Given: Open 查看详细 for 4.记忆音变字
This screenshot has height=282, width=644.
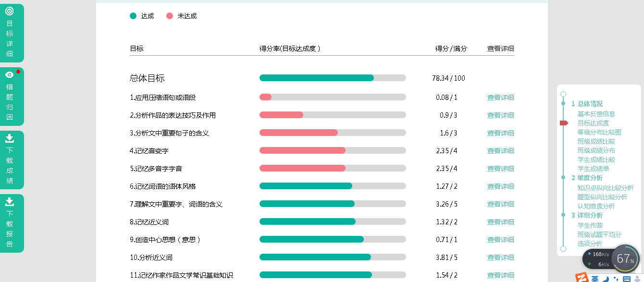Looking at the screenshot, I should pyautogui.click(x=500, y=151).
